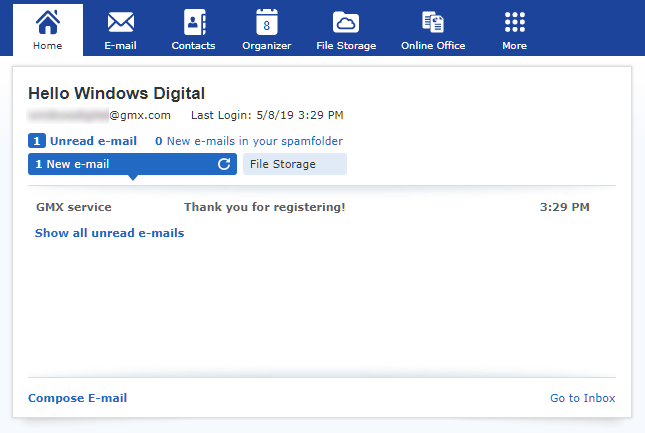Select the 1 New e-mail tab
The image size is (645, 433).
pos(132,164)
